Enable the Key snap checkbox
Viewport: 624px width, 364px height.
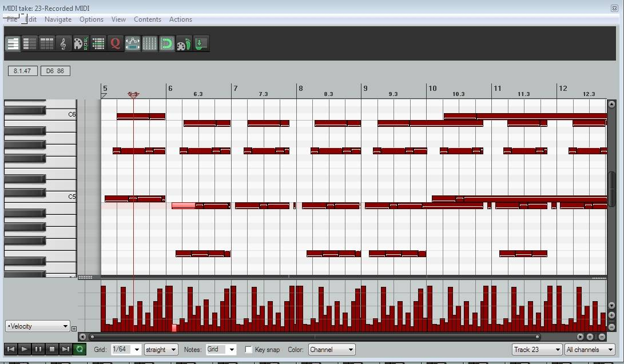tap(249, 349)
